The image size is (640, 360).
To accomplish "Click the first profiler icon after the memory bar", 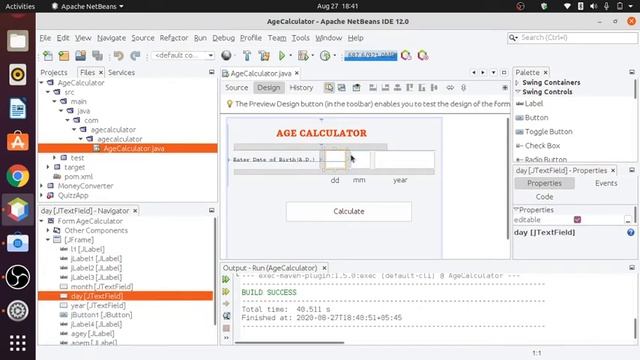I will (x=406, y=56).
